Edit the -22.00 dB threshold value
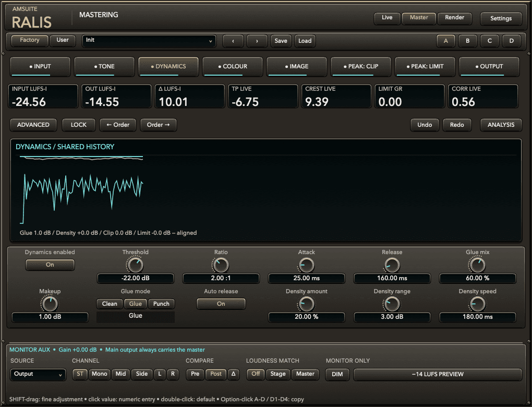The width and height of the screenshot is (532, 407). click(136, 278)
